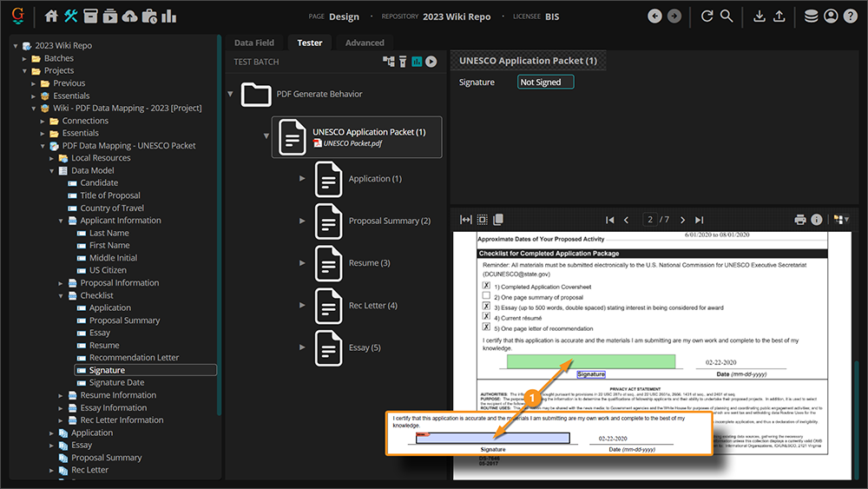Check the one page summary checkbox
This screenshot has height=489, width=868.
[486, 296]
